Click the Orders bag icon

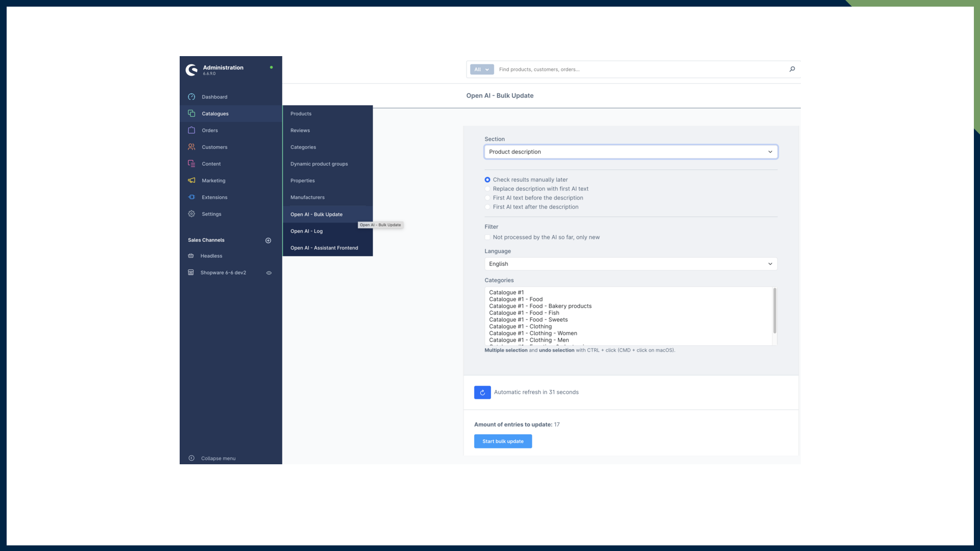click(191, 130)
